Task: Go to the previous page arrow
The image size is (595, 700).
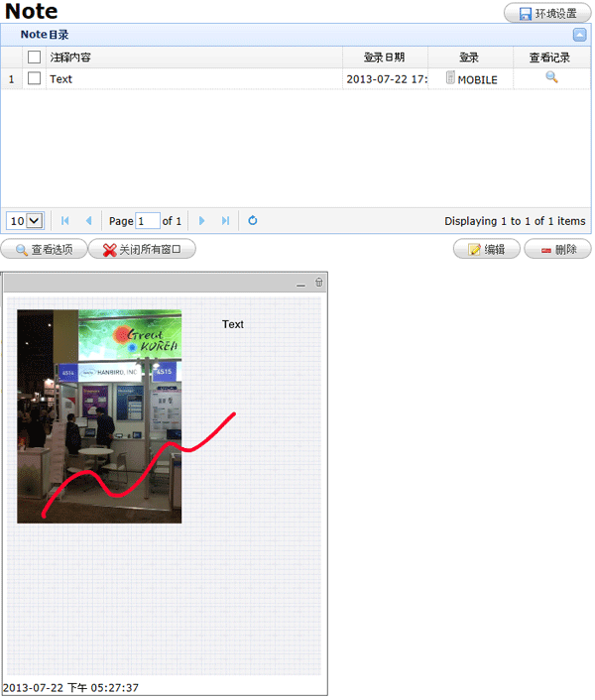Action: (88, 221)
